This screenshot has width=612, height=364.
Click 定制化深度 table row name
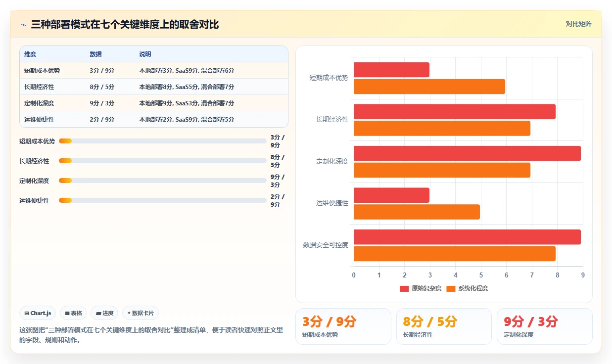pyautogui.click(x=39, y=103)
